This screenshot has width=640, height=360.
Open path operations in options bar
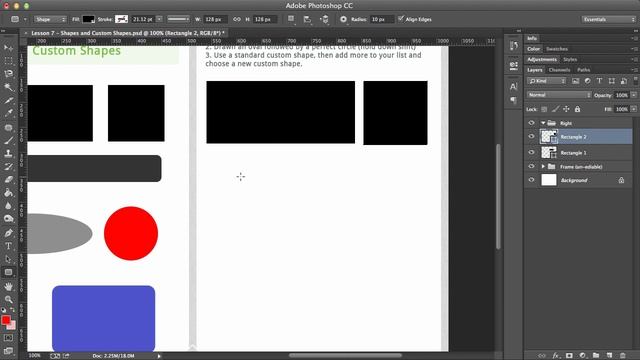291,19
